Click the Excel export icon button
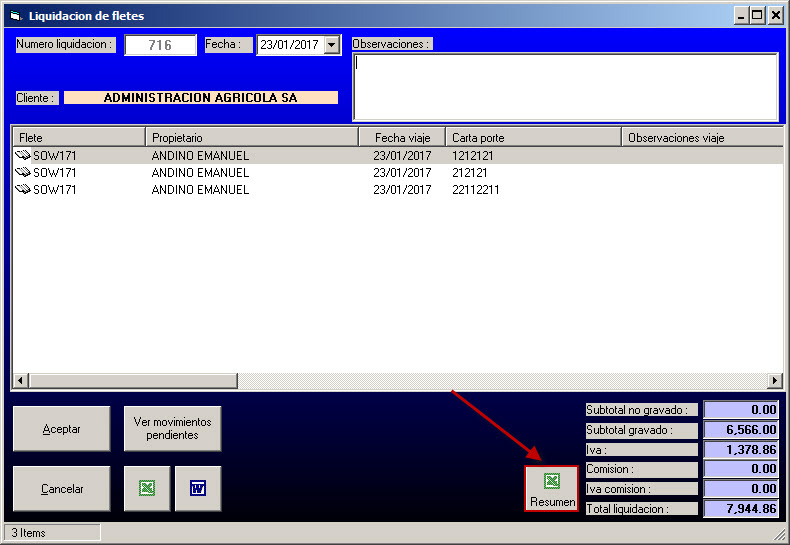Viewport: 790px width, 545px height. pyautogui.click(x=147, y=488)
